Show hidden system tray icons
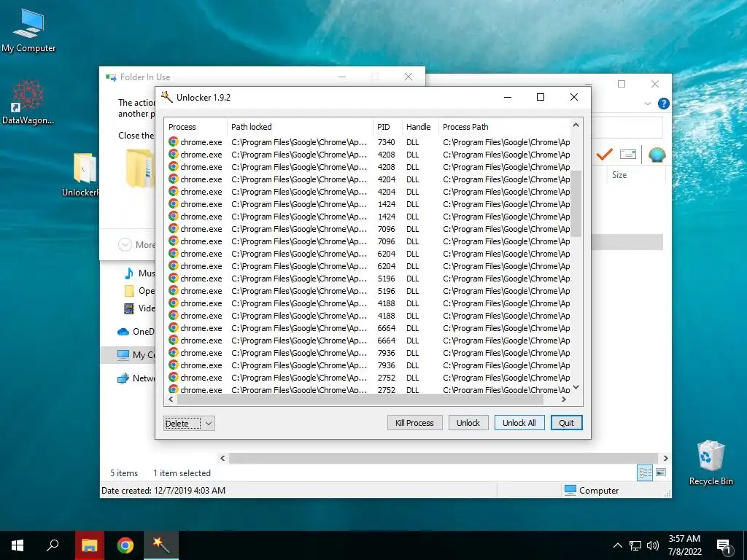Screen dimensions: 747x560 coord(617,545)
